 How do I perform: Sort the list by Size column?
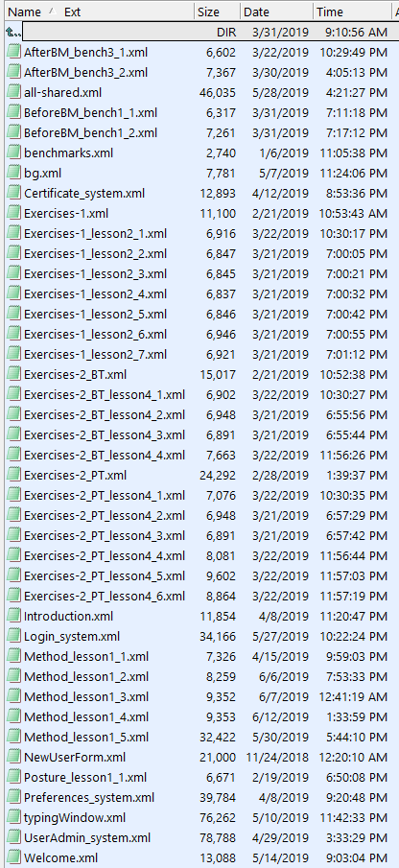coord(208,12)
